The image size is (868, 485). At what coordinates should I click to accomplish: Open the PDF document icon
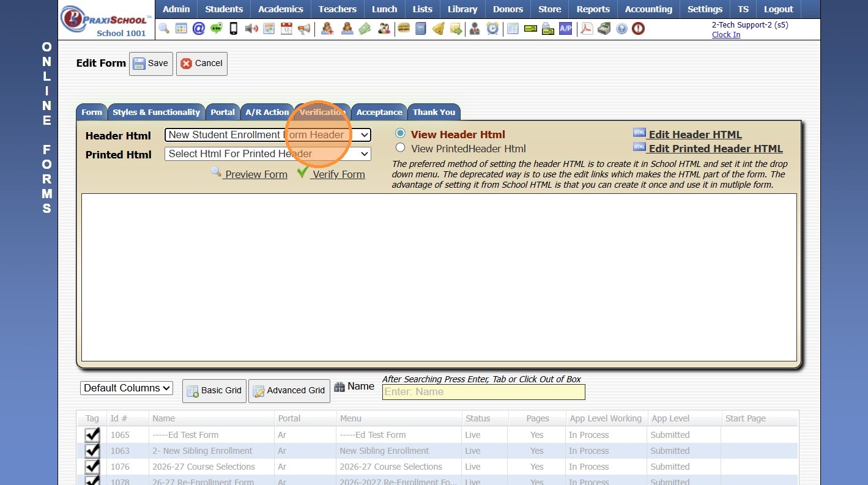click(x=587, y=28)
